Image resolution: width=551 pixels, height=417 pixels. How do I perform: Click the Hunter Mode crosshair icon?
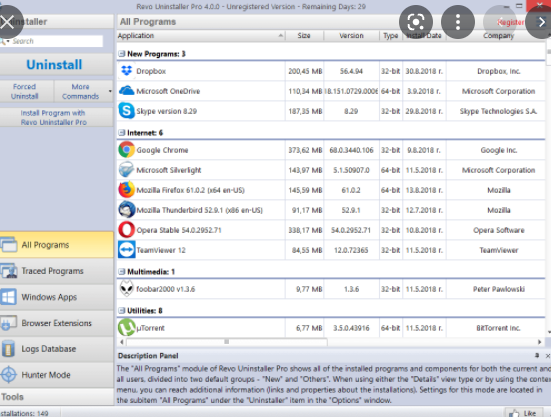(8, 375)
